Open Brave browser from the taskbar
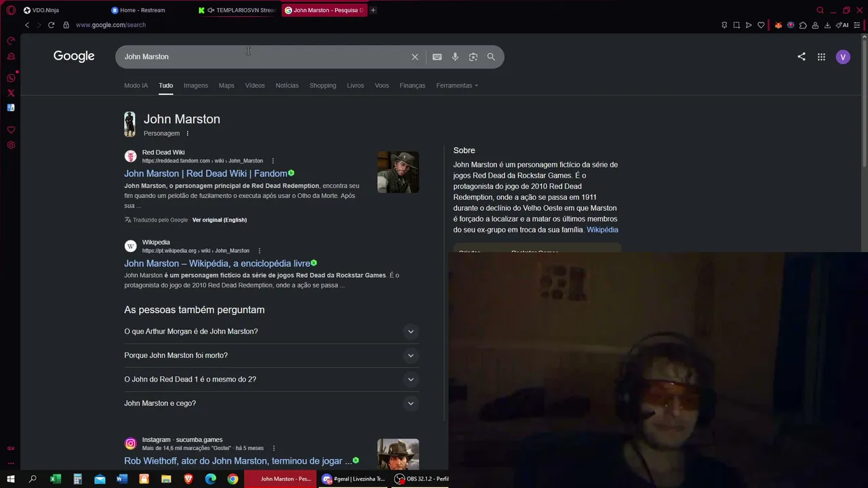 pyautogui.click(x=189, y=479)
